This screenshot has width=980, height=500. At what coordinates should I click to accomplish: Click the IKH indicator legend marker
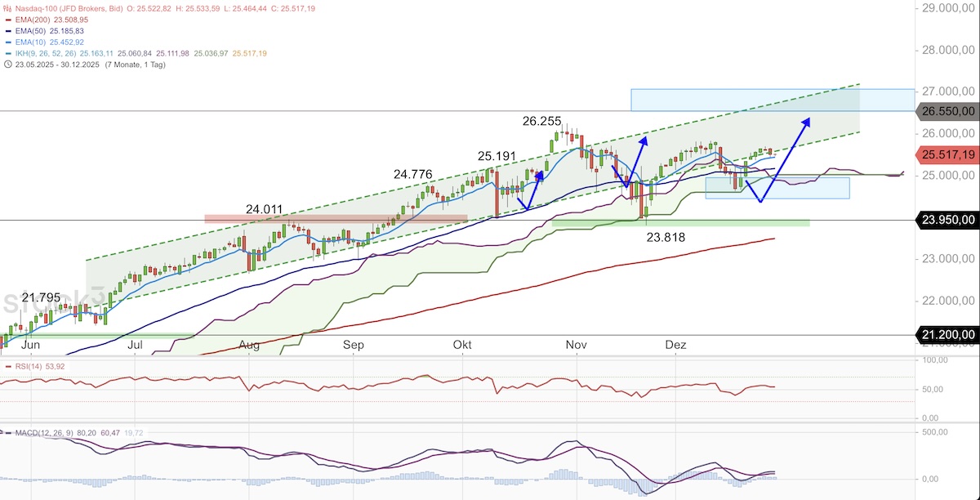(7, 54)
